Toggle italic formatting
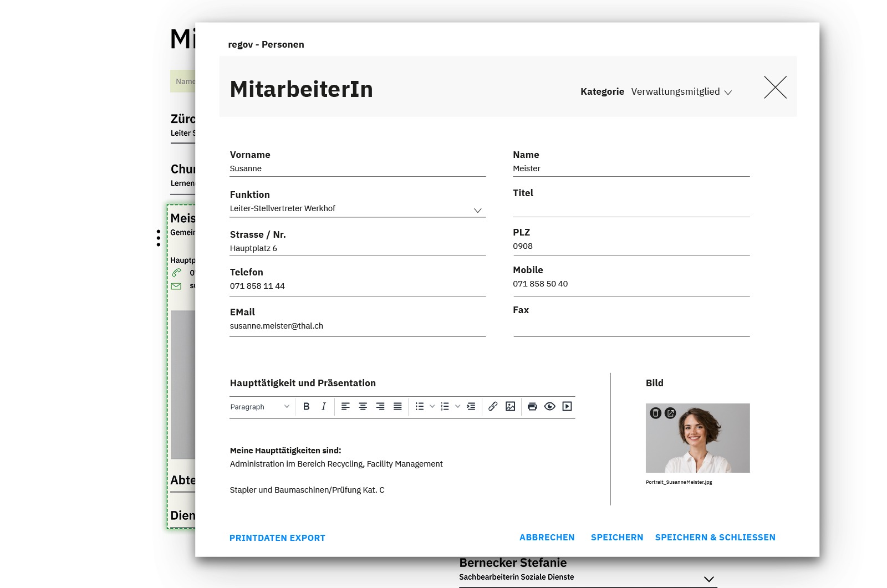 [323, 406]
